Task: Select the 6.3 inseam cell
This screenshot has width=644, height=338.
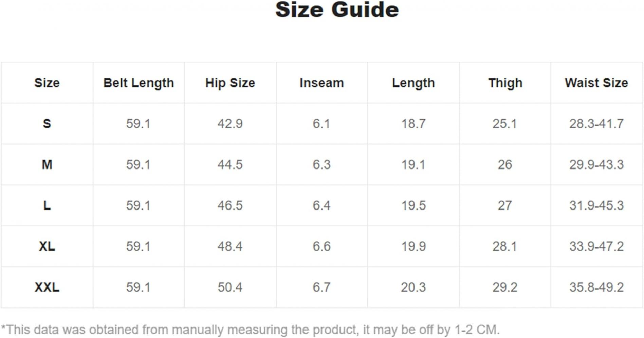Action: pyautogui.click(x=321, y=165)
